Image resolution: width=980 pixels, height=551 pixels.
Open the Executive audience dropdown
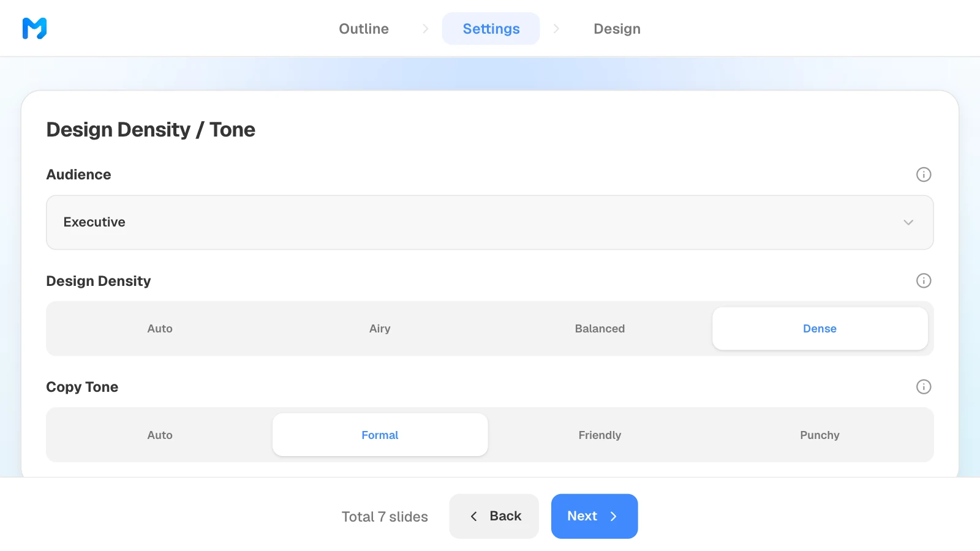(490, 222)
